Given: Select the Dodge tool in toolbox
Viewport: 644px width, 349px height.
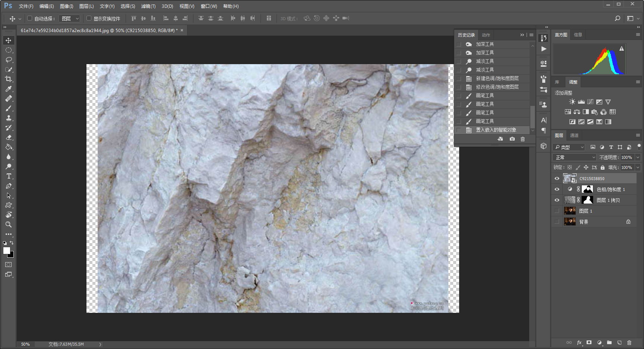Looking at the screenshot, I should click(x=9, y=166).
